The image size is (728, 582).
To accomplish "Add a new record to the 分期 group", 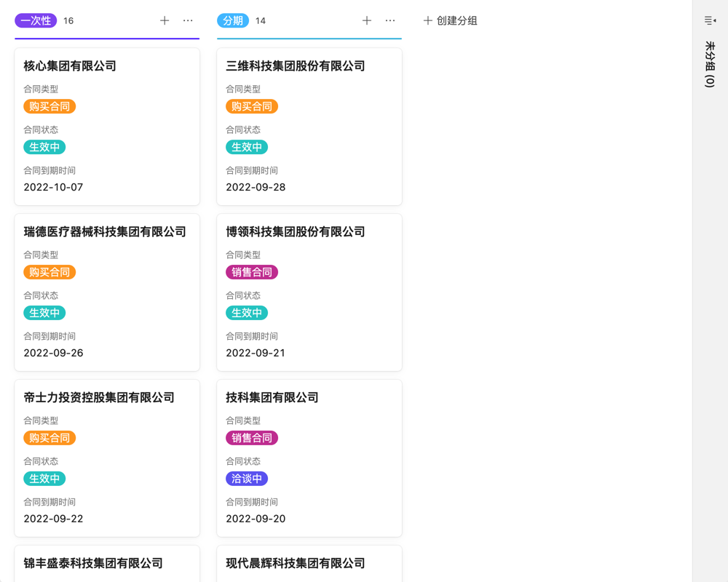I will [x=367, y=20].
